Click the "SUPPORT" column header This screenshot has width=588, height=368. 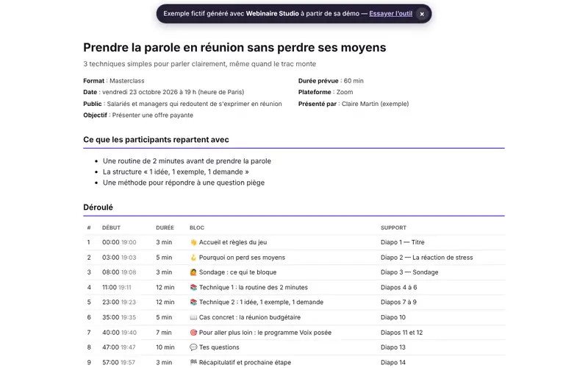[x=393, y=227]
